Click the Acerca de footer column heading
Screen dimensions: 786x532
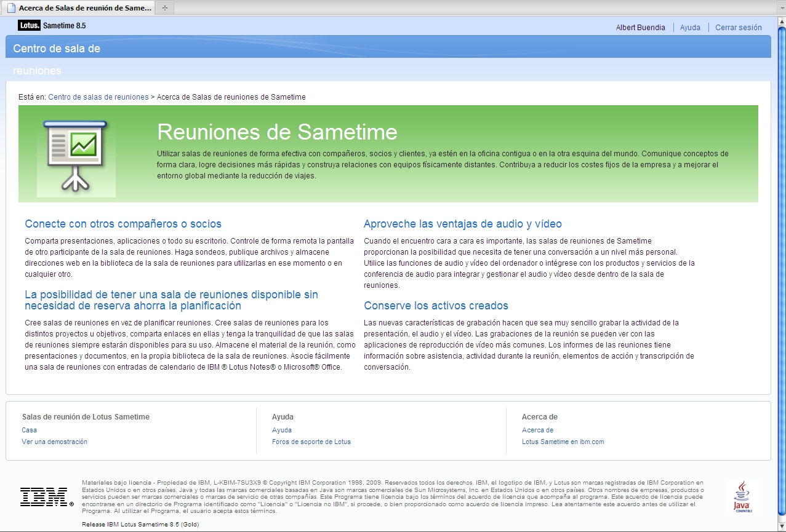click(540, 417)
